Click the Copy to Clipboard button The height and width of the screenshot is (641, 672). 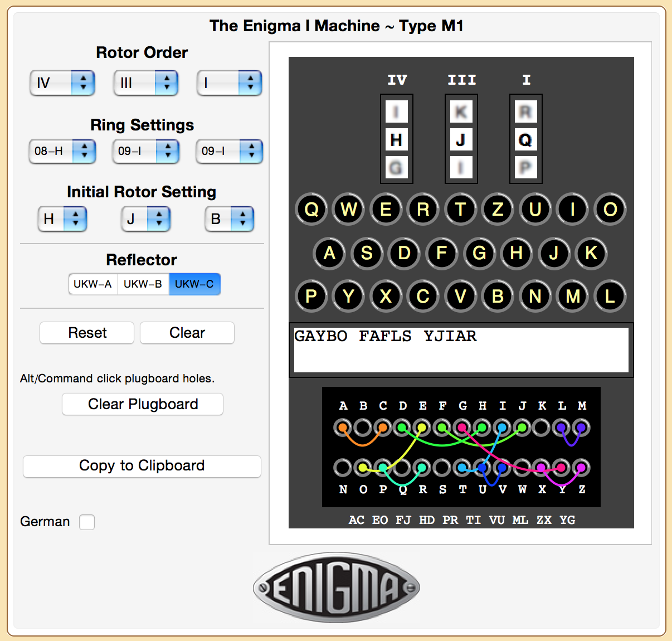tap(142, 466)
